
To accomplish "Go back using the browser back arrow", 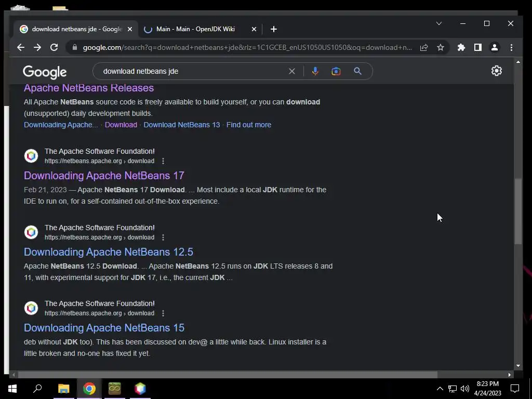I will pyautogui.click(x=21, y=47).
